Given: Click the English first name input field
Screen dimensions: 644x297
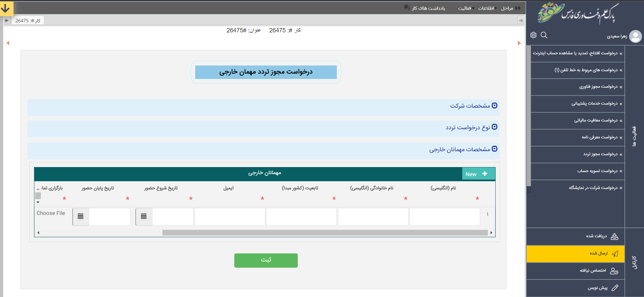Looking at the screenshot, I should [444, 217].
